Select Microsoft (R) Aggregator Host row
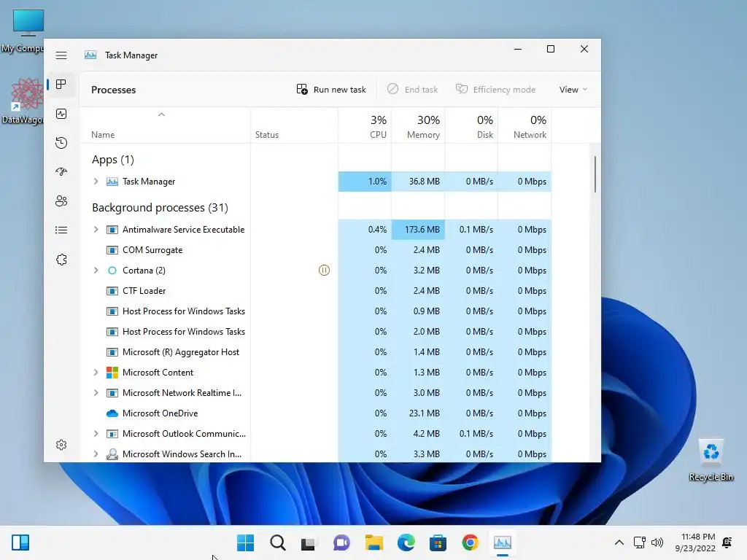The height and width of the screenshot is (560, 747). (x=315, y=352)
